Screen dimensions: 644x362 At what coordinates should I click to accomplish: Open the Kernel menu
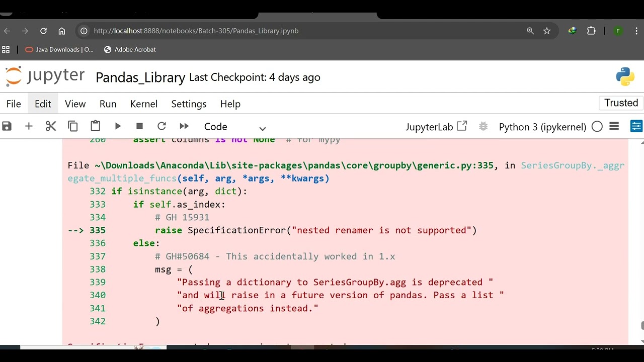coord(144,104)
